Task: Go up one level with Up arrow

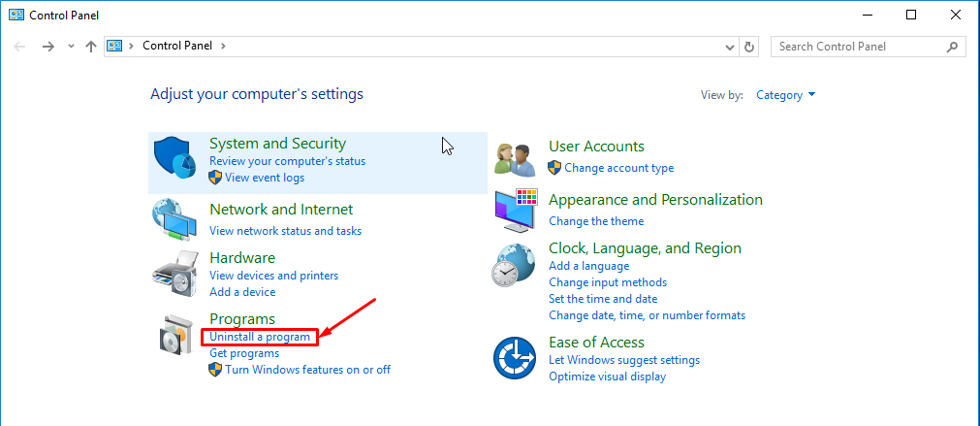Action: click(x=90, y=47)
